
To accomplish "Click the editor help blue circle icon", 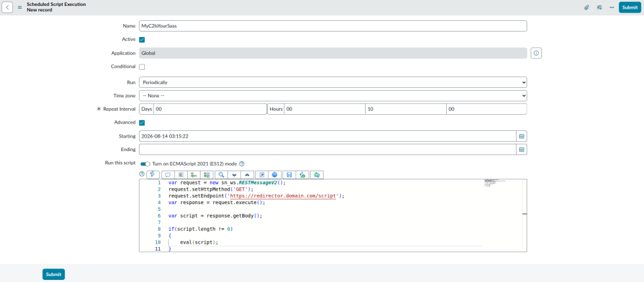I will coord(275,175).
